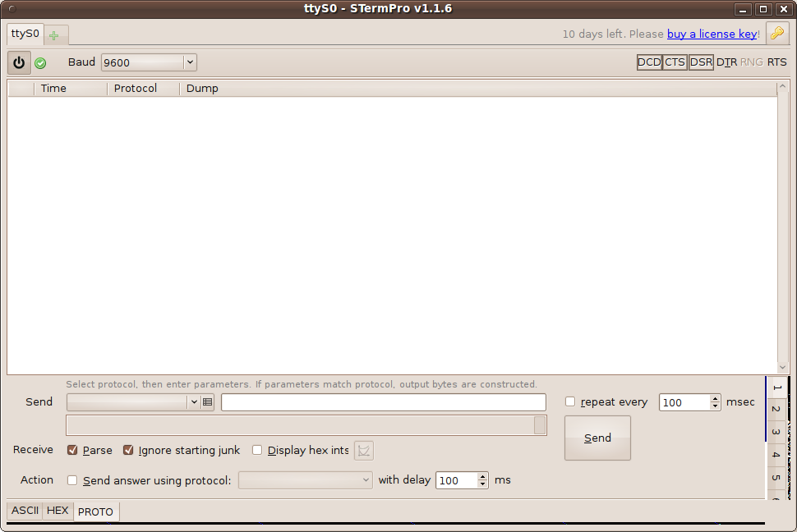Add a new port tab with plus icon
797x532 pixels.
tap(54, 35)
